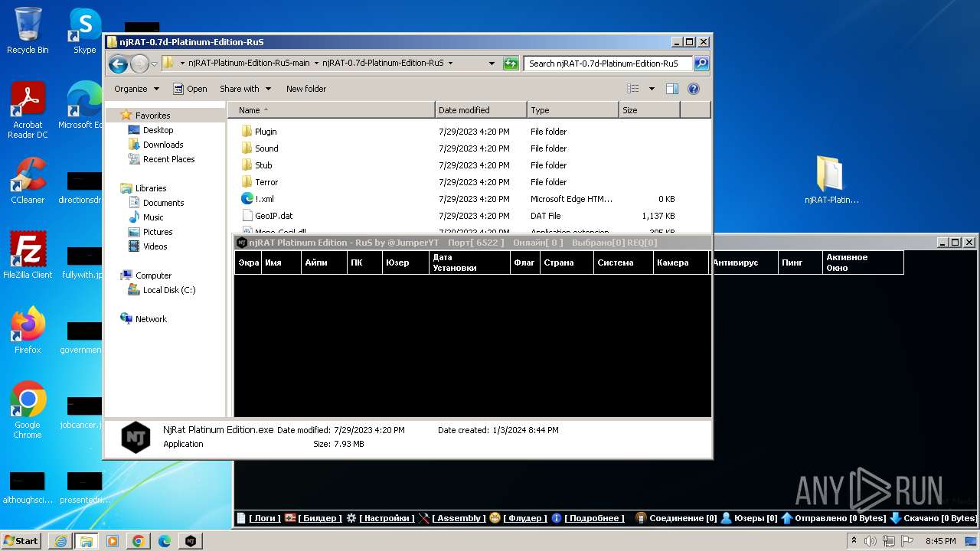Screen dimensions: 980x551
Task: Click the Имя column header in njRAT
Action: click(x=281, y=262)
